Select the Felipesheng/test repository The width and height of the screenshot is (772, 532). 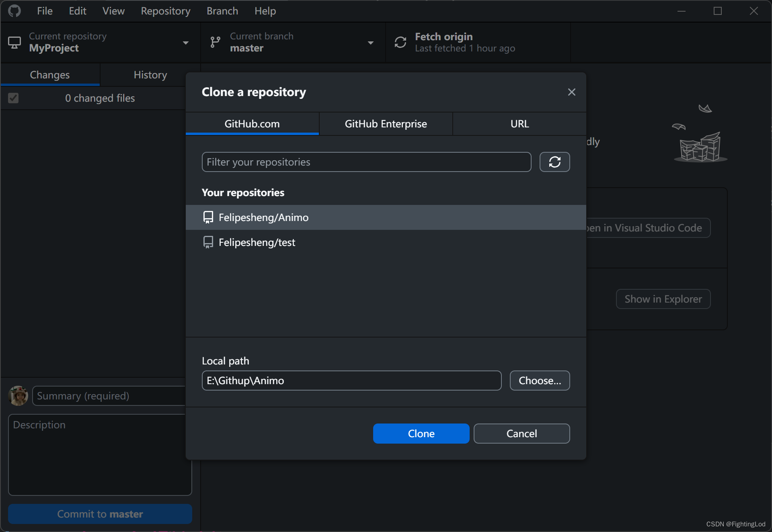[x=386, y=242]
